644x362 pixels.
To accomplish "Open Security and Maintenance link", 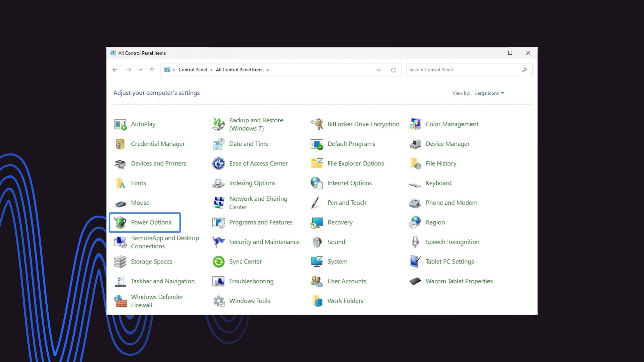I will [x=264, y=242].
